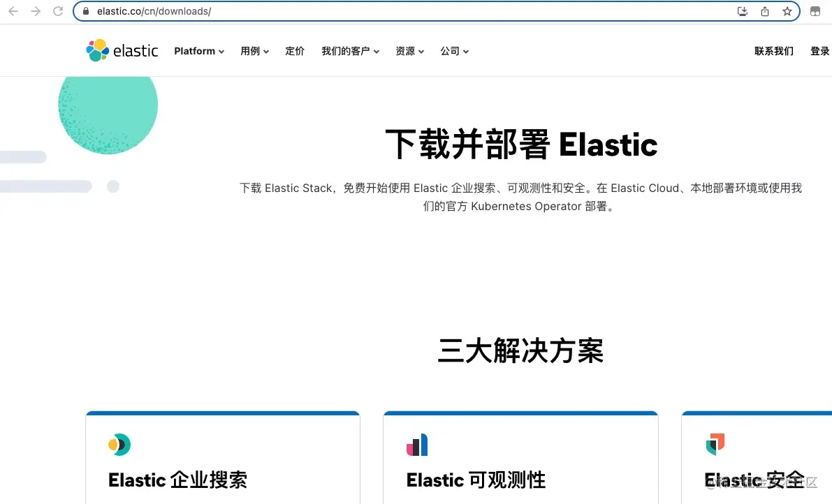Click the 下载并部署 Elastic heading
Viewport: 832px width, 504px height.
521,144
